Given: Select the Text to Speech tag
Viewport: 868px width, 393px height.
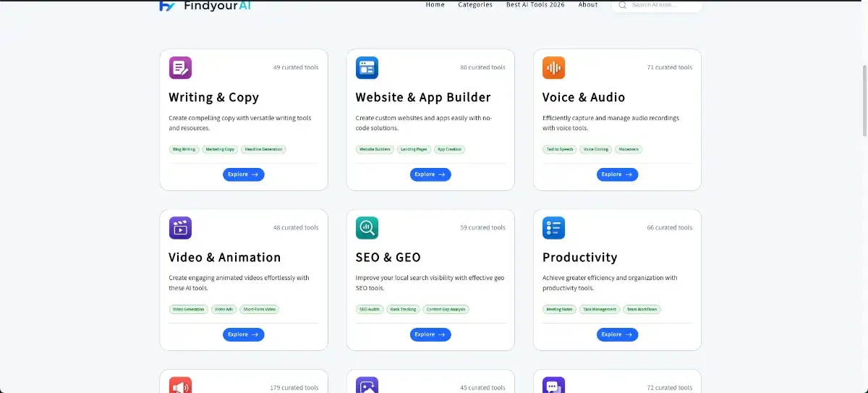Looking at the screenshot, I should [x=560, y=149].
